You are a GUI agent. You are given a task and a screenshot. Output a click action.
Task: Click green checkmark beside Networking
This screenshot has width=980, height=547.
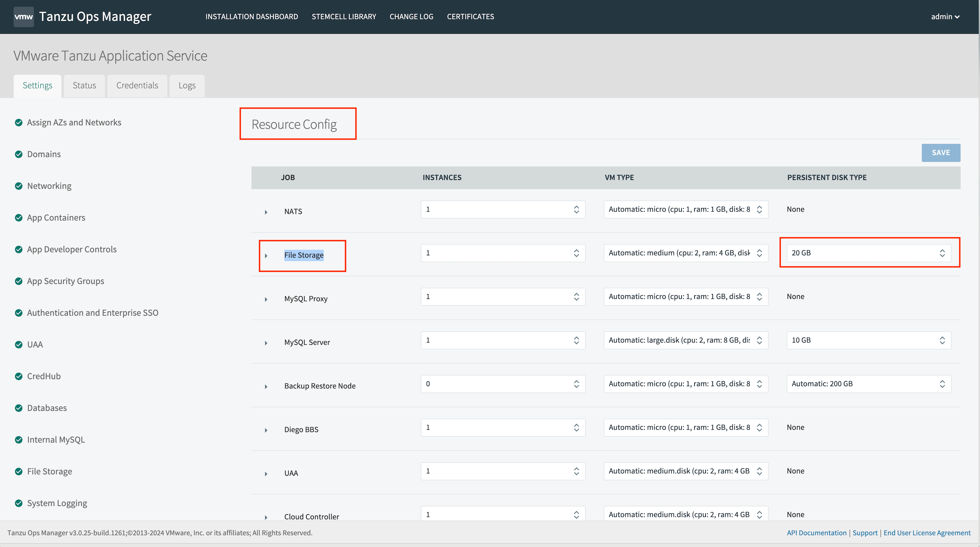pyautogui.click(x=19, y=186)
